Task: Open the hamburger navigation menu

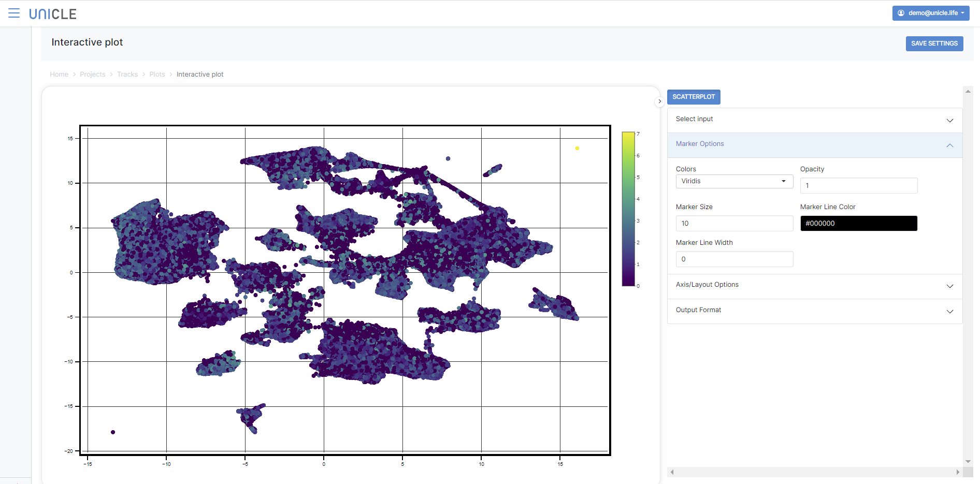Action: (x=14, y=13)
